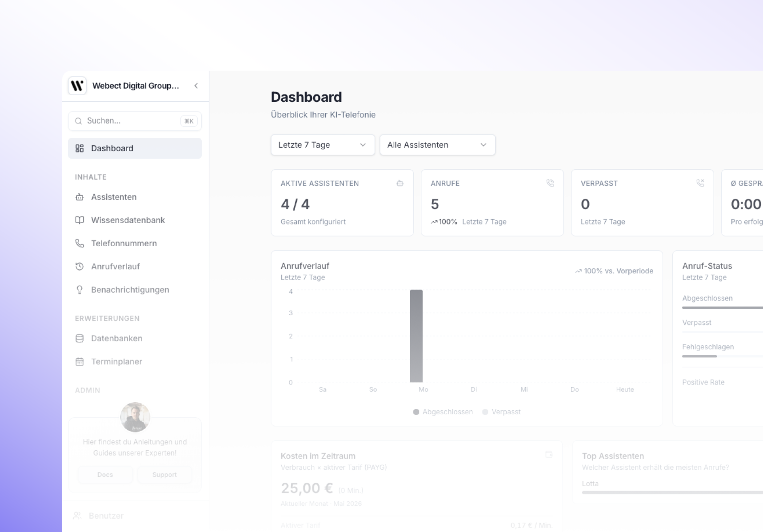Click the 25,00 € cost value
Screen dimensions: 763x532
(x=307, y=488)
